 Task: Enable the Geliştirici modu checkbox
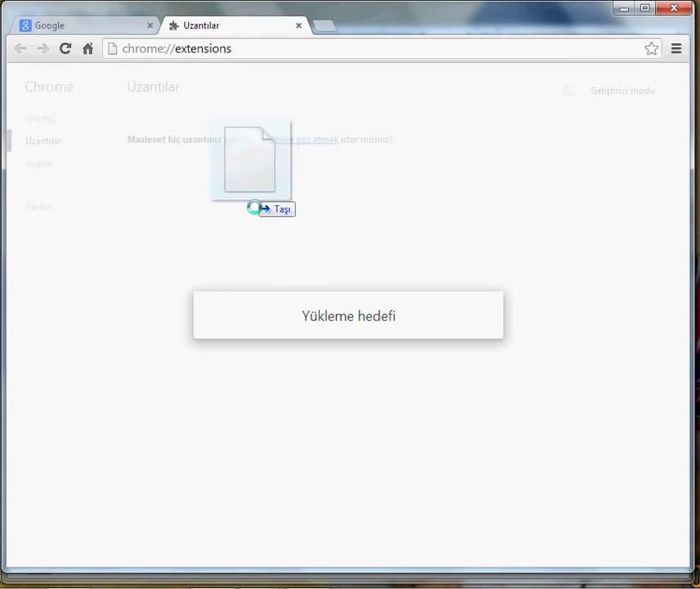(569, 91)
